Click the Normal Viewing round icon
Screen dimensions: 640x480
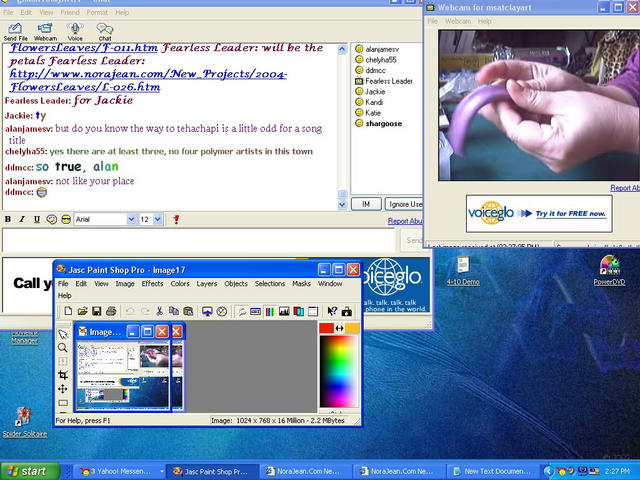pos(222,311)
